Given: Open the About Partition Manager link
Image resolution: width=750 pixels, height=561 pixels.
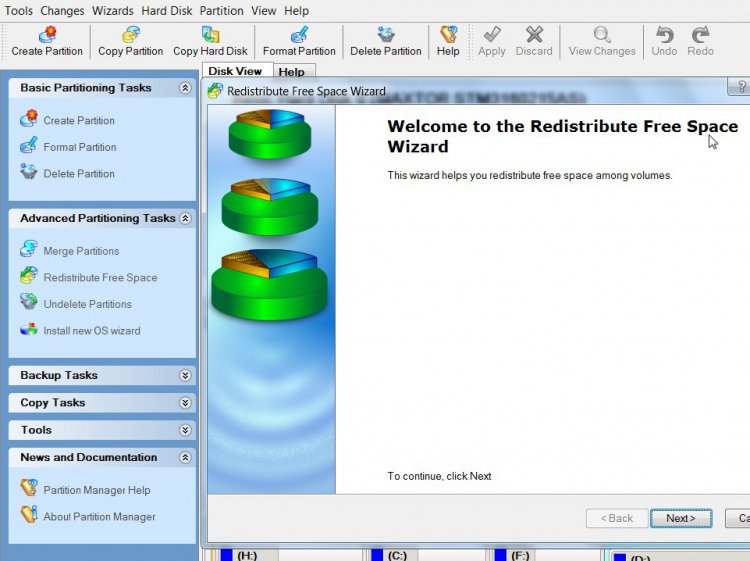Looking at the screenshot, I should tap(99, 517).
